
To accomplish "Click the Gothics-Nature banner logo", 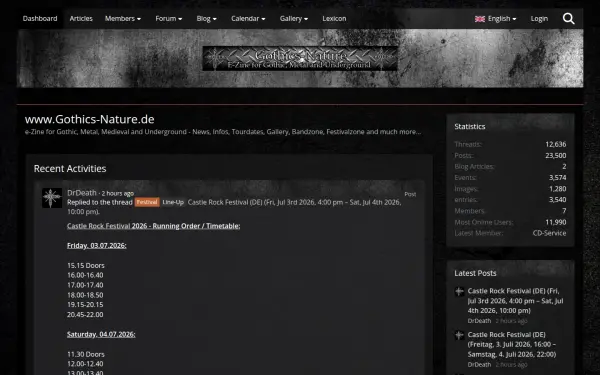I will click(x=300, y=59).
